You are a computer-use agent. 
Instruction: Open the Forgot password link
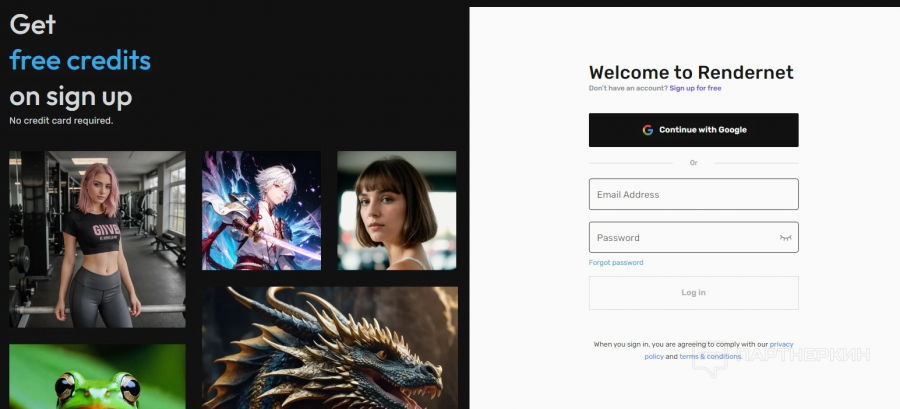616,263
